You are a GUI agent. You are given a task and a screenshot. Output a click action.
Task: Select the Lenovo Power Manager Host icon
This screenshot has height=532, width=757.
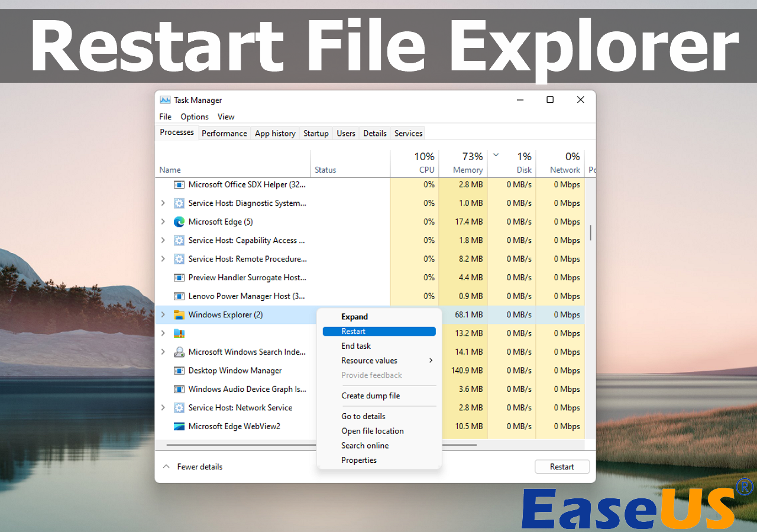pos(179,296)
